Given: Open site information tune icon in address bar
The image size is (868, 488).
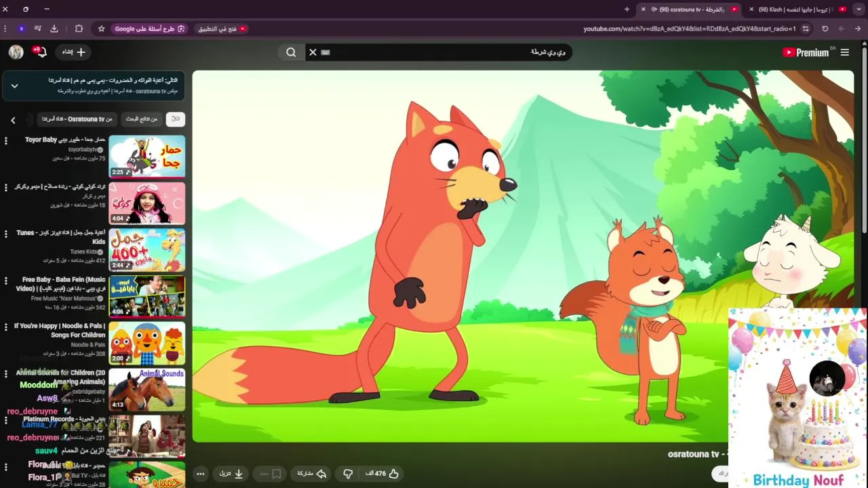Looking at the screenshot, I should coord(806,28).
